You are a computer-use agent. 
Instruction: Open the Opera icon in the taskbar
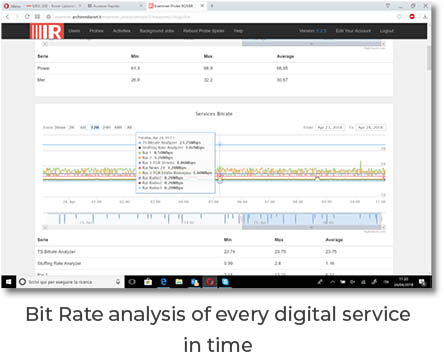(x=210, y=282)
